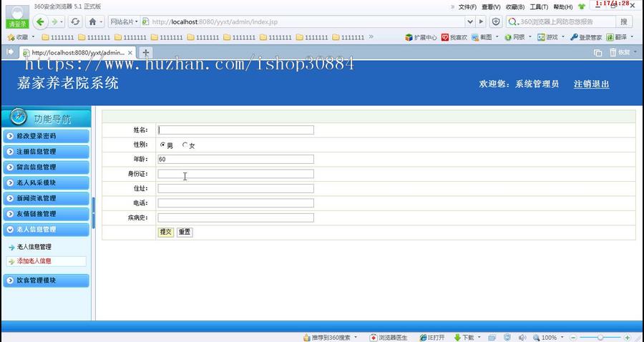The height and width of the screenshot is (342, 644).
Task: Expand the 新闻资讯管理 sidebar section
Action: 46,198
